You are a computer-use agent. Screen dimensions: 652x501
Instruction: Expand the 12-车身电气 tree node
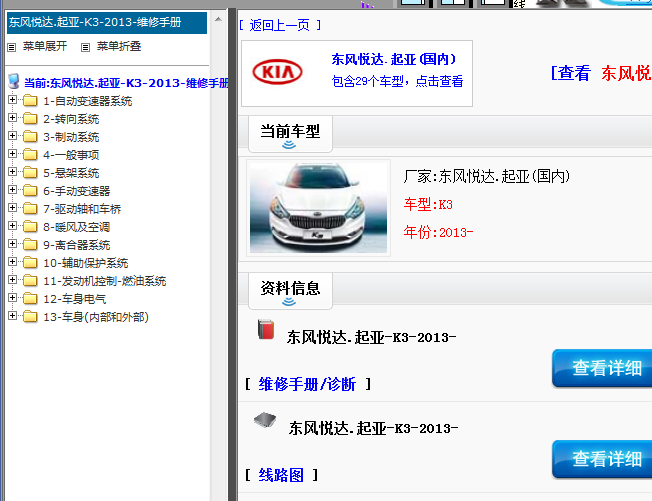pyautogui.click(x=12, y=298)
